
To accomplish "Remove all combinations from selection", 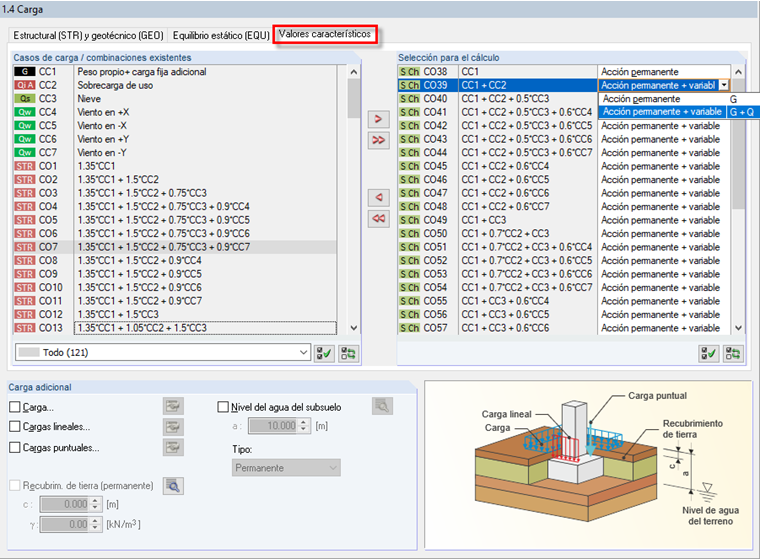I will click(379, 219).
